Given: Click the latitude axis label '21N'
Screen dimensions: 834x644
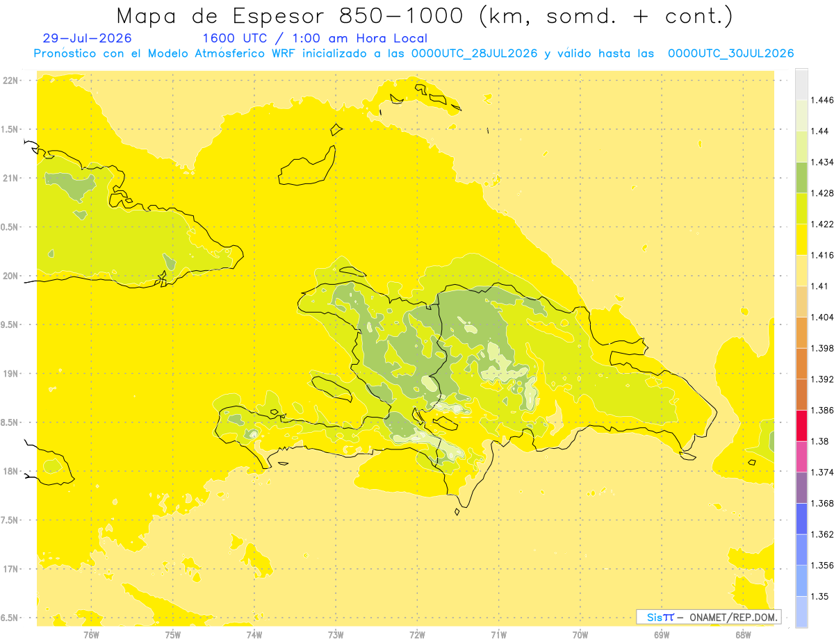Looking at the screenshot, I should click(12, 179).
